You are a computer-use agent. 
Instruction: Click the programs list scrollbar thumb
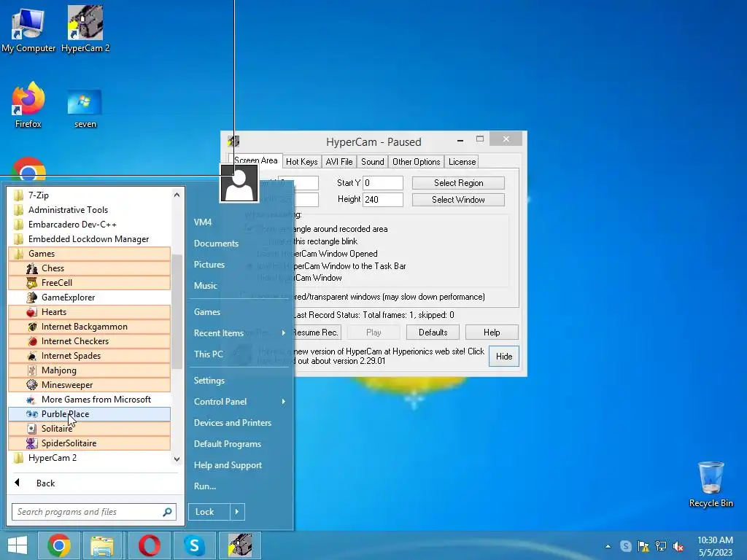tap(177, 312)
